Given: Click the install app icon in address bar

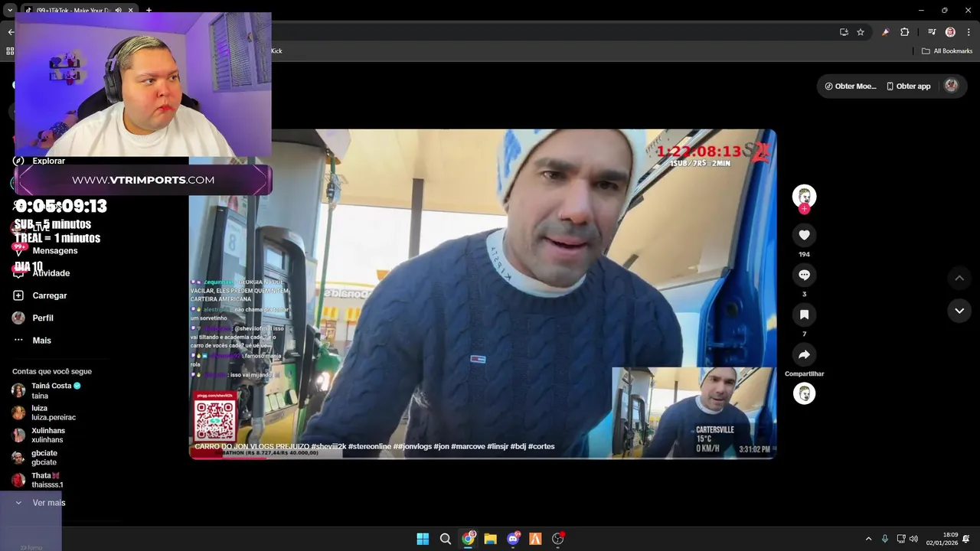Looking at the screenshot, I should pyautogui.click(x=844, y=32).
